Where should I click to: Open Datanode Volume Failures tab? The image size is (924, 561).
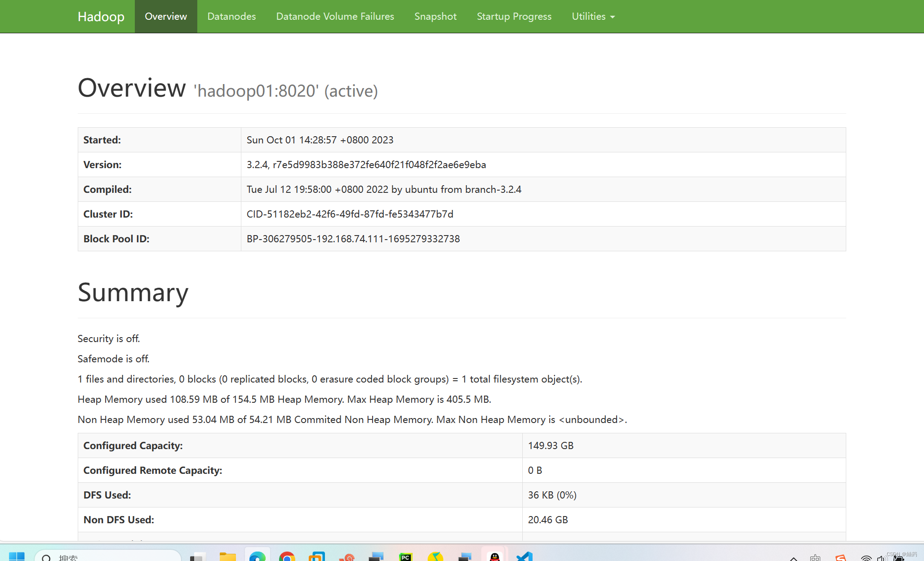click(335, 17)
